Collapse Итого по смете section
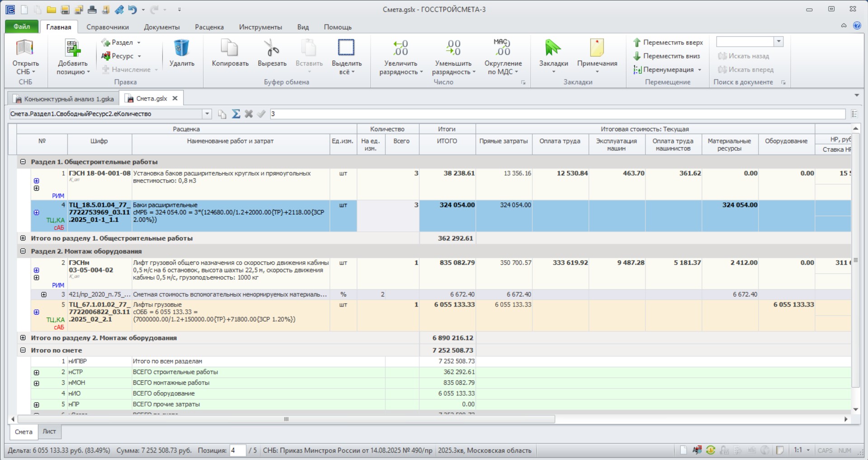The width and height of the screenshot is (868, 460). 23,350
